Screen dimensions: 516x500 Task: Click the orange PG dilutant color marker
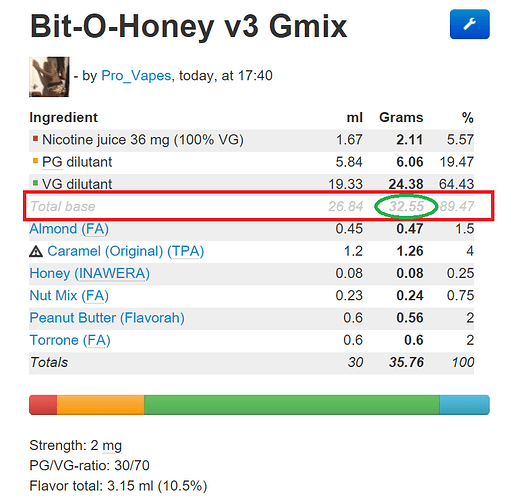[x=35, y=161]
